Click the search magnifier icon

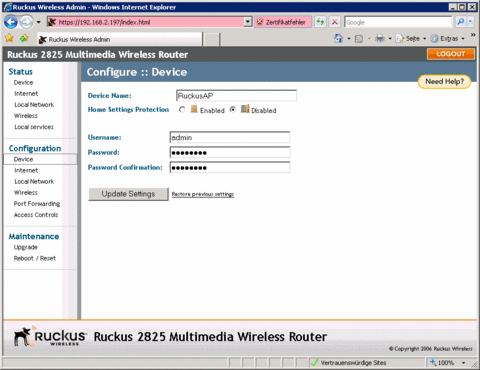pos(461,22)
